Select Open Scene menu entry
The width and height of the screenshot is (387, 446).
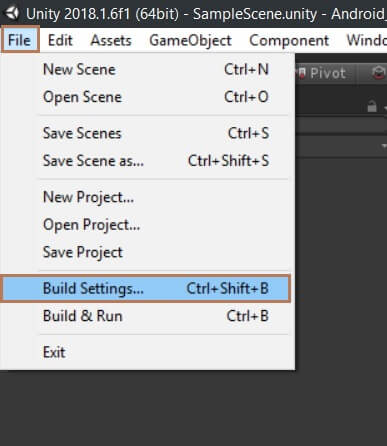point(148,97)
